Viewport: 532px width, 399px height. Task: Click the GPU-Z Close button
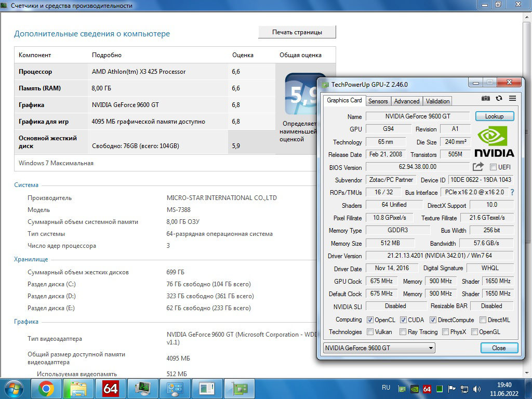point(499,348)
